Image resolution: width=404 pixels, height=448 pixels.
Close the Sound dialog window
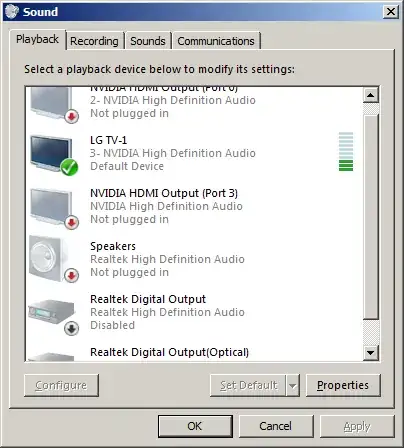coord(391,12)
